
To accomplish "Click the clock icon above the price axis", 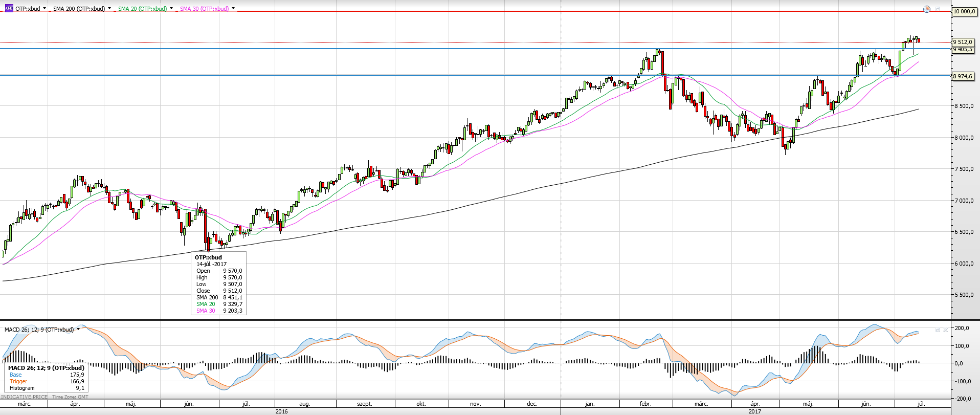I will click(x=927, y=9).
